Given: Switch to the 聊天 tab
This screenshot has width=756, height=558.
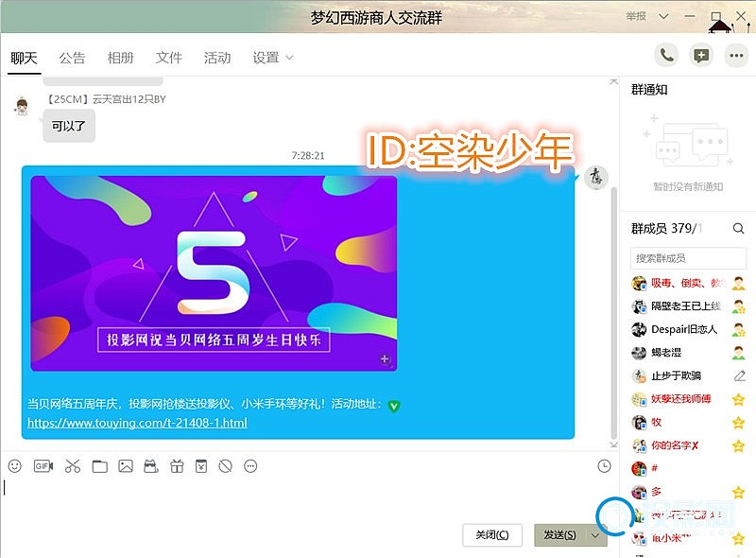Looking at the screenshot, I should coord(24,58).
